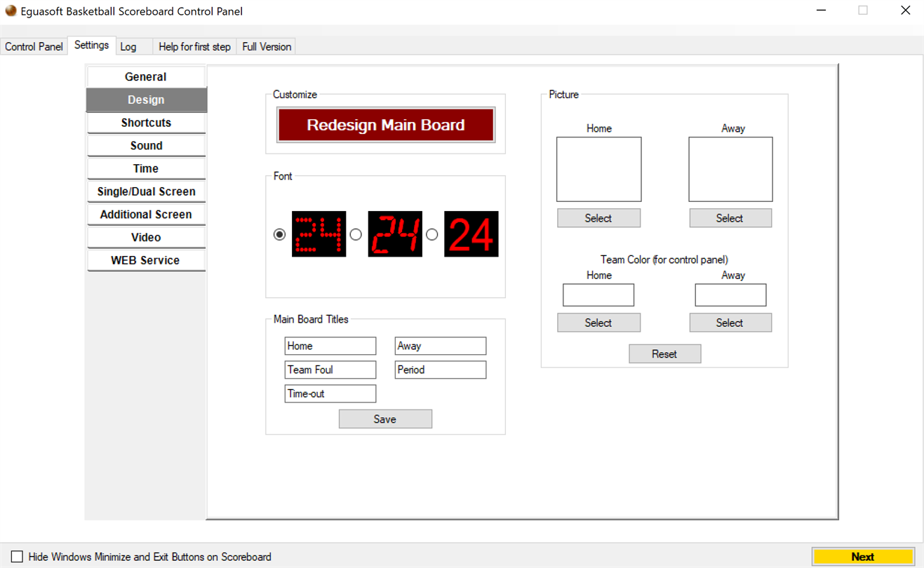Screen dimensions: 924x568
Task: Switch to the Log tab
Action: pyautogui.click(x=133, y=46)
